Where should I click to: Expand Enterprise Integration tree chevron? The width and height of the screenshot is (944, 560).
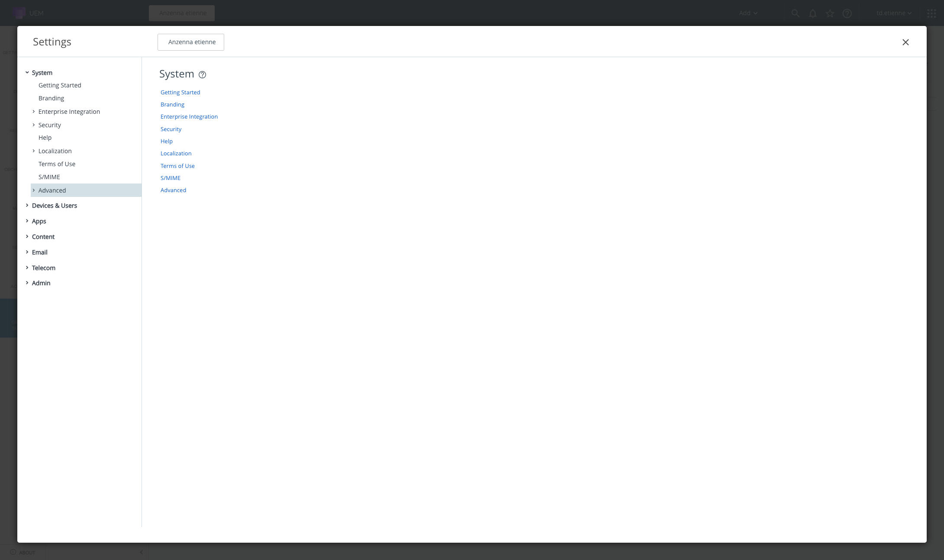(x=34, y=112)
